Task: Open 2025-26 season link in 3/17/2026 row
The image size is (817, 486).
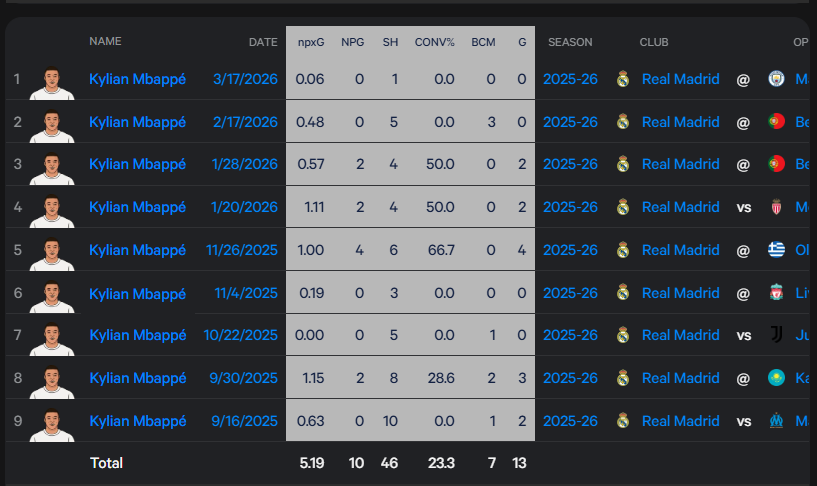Action: 570,79
